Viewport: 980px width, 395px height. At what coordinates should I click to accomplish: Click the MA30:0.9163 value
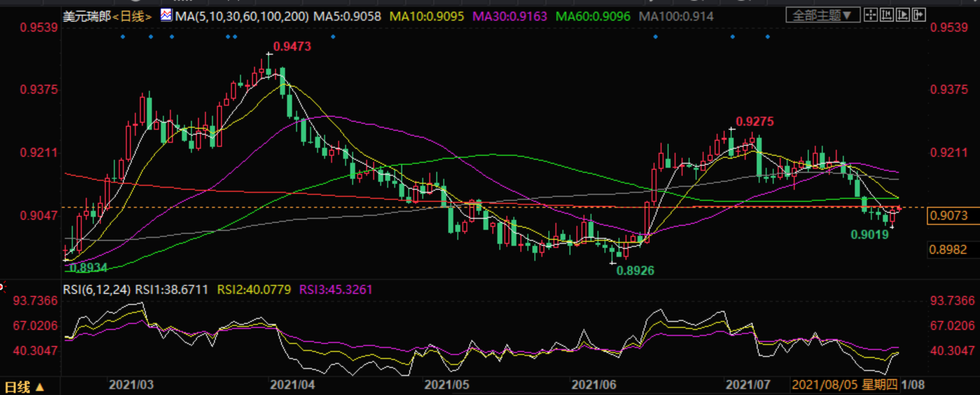coord(511,15)
